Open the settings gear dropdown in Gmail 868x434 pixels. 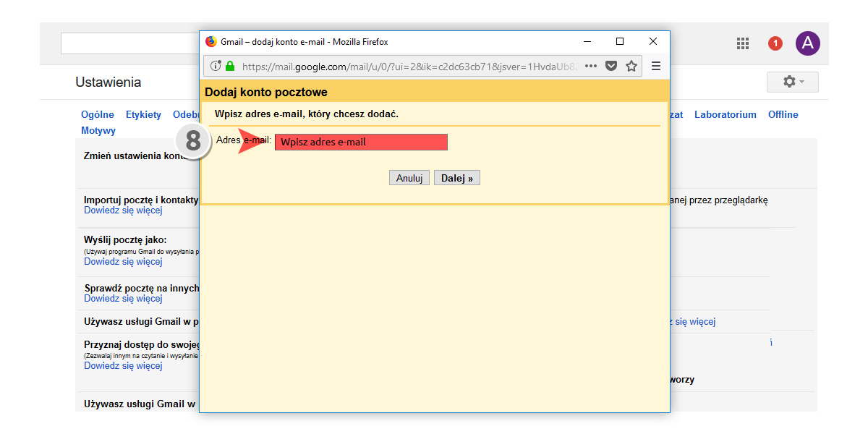[793, 82]
